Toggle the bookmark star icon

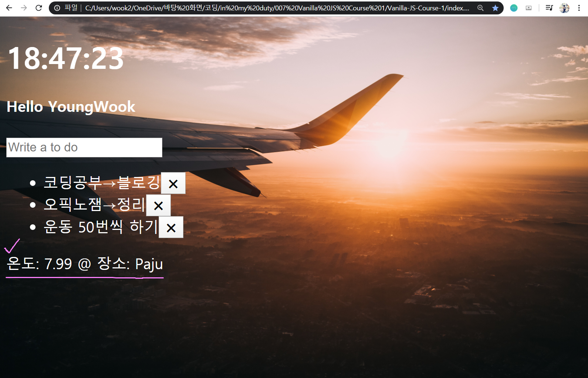point(495,8)
